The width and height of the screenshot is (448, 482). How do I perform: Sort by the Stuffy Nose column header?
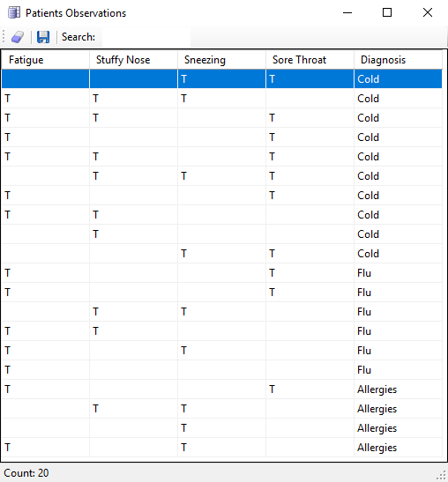(x=133, y=60)
